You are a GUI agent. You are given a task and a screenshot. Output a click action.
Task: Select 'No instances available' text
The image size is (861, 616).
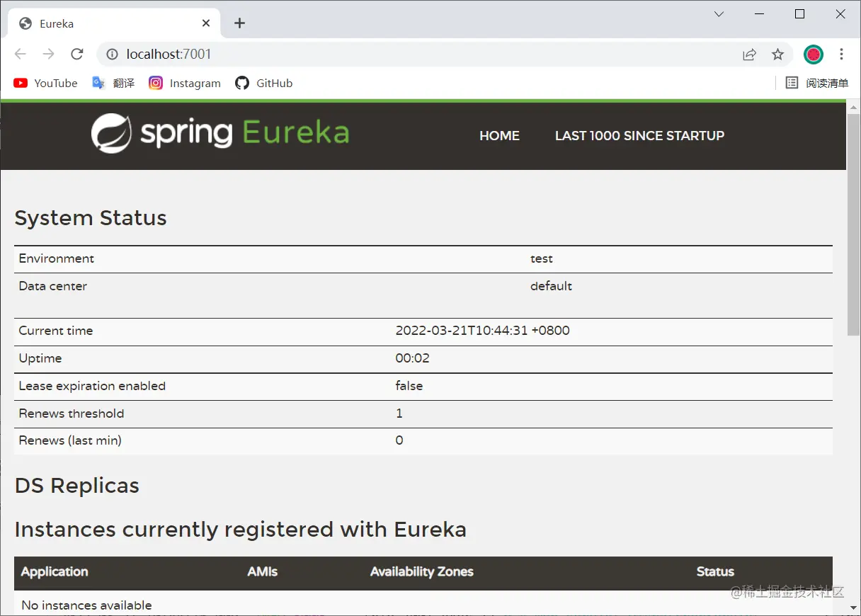tap(86, 605)
